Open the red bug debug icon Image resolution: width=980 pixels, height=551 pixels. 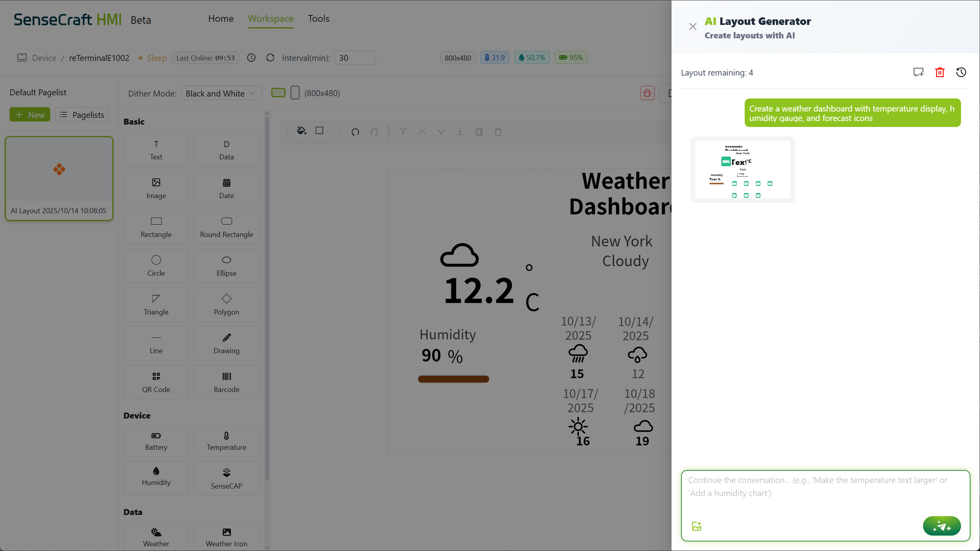pyautogui.click(x=647, y=93)
